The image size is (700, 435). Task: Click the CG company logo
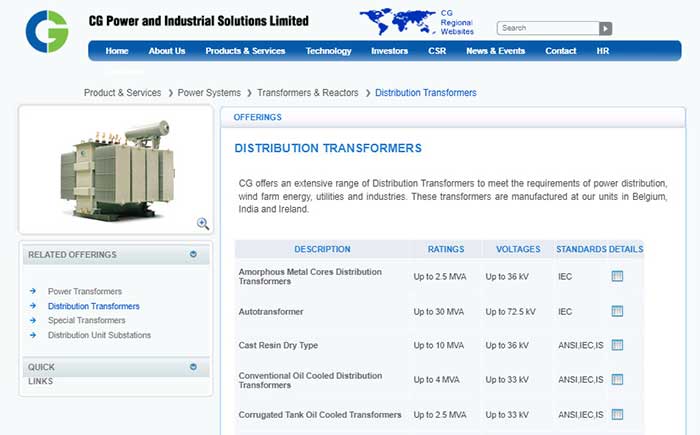coord(47,31)
